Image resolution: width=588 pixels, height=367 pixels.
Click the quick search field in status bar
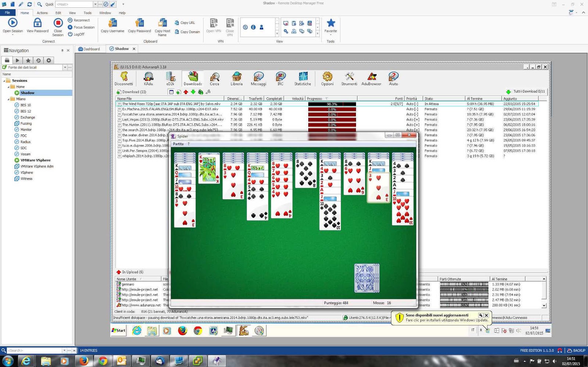pyautogui.click(x=35, y=350)
